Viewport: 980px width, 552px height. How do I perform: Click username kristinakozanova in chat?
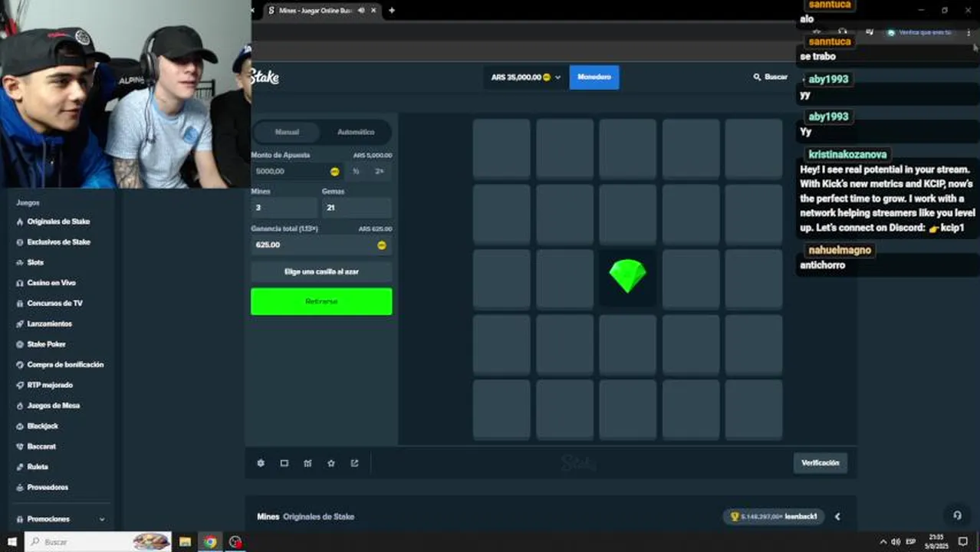click(847, 155)
